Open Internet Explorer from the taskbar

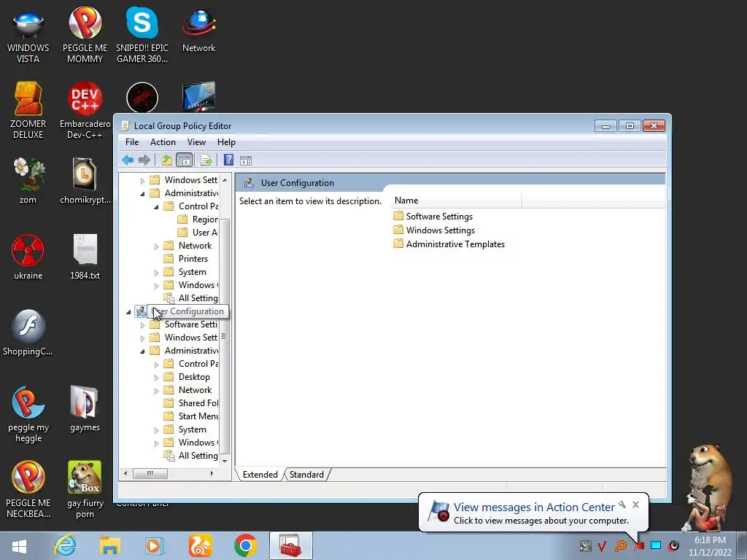(65, 545)
